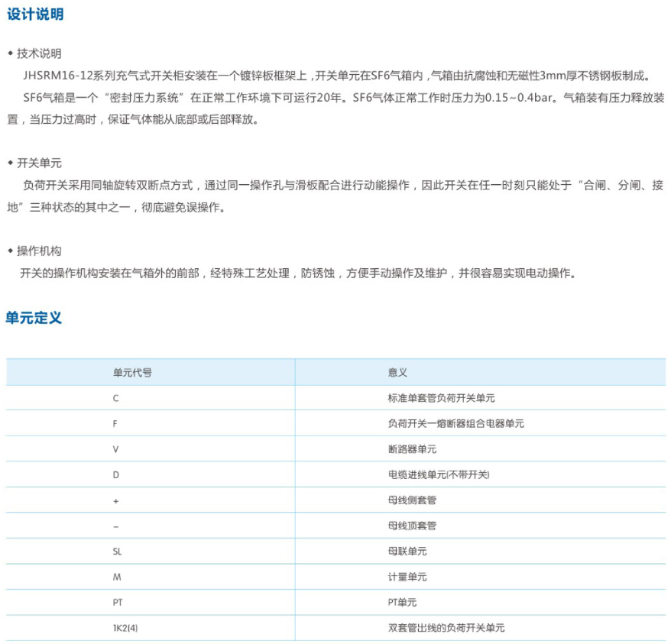Viewport: 671px width, 644px height.
Task: Click the line starting 置，当压力过高时
Action: (133, 119)
